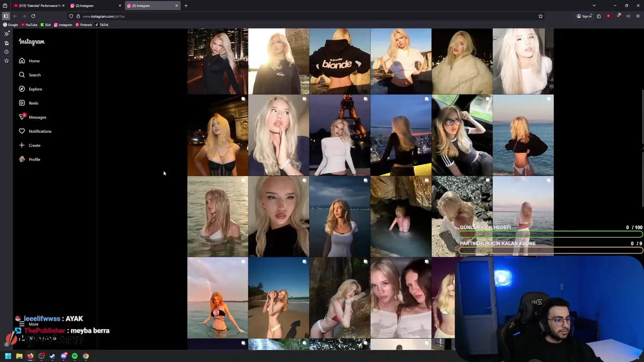Expand the list all tabs chevron
The width and height of the screenshot is (644, 362).
pyautogui.click(x=594, y=6)
